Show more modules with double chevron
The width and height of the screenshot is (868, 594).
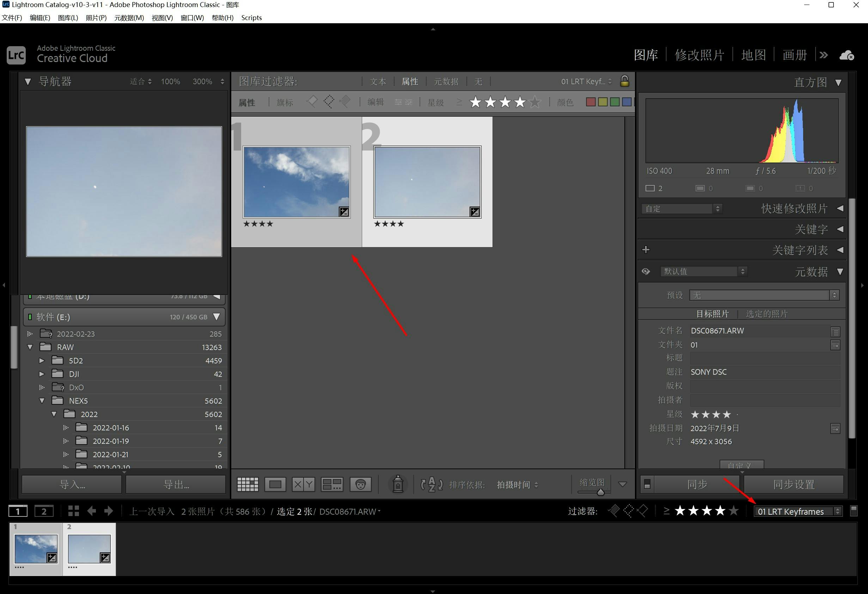tap(823, 55)
